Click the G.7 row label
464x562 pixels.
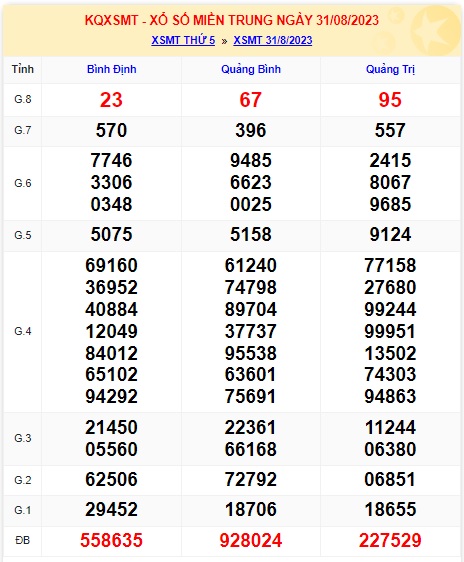23,130
